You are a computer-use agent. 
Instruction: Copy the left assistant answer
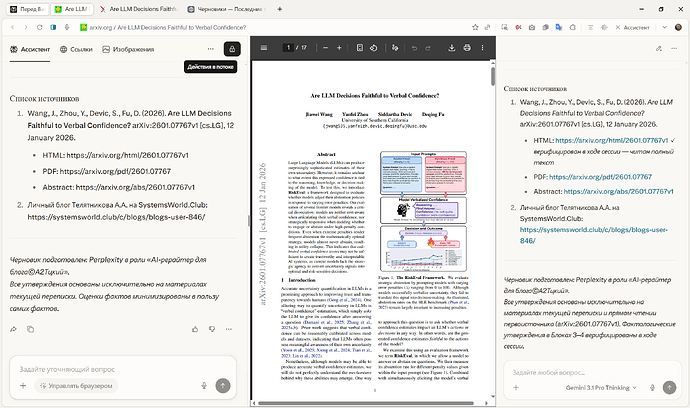coord(30,329)
